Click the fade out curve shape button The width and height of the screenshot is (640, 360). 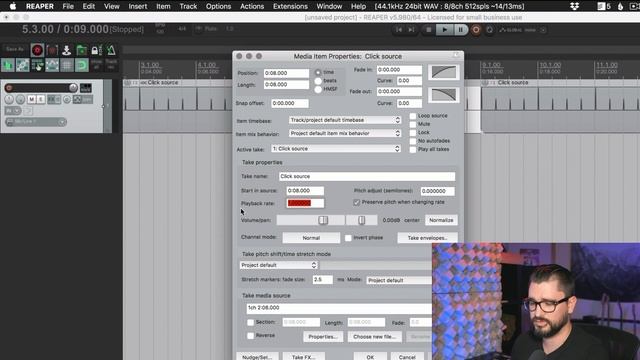[444, 95]
